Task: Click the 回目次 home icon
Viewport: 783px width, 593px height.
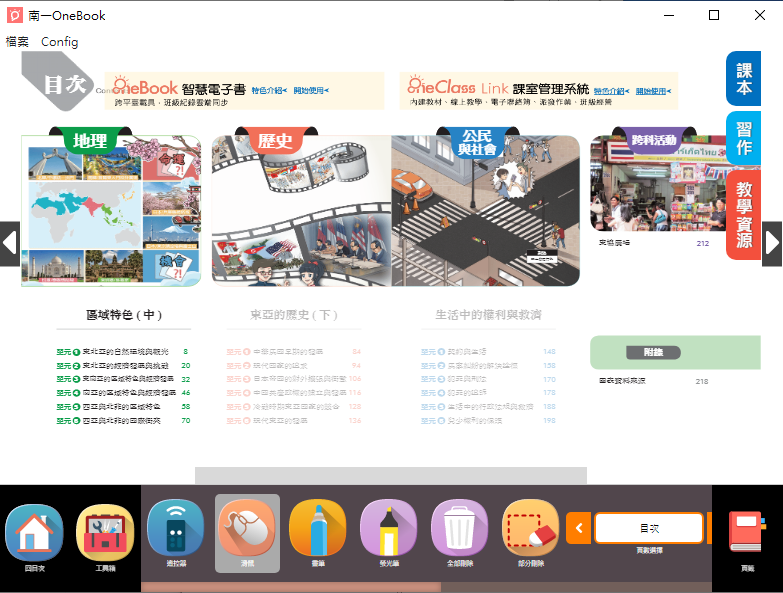Action: pyautogui.click(x=34, y=532)
